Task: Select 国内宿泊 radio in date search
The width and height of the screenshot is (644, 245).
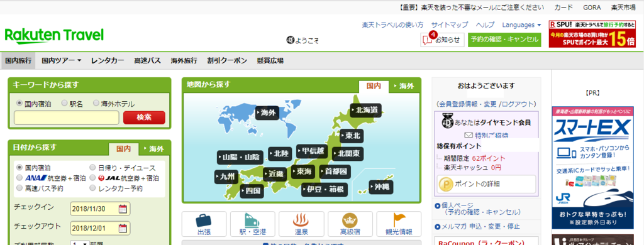Action: [x=19, y=168]
